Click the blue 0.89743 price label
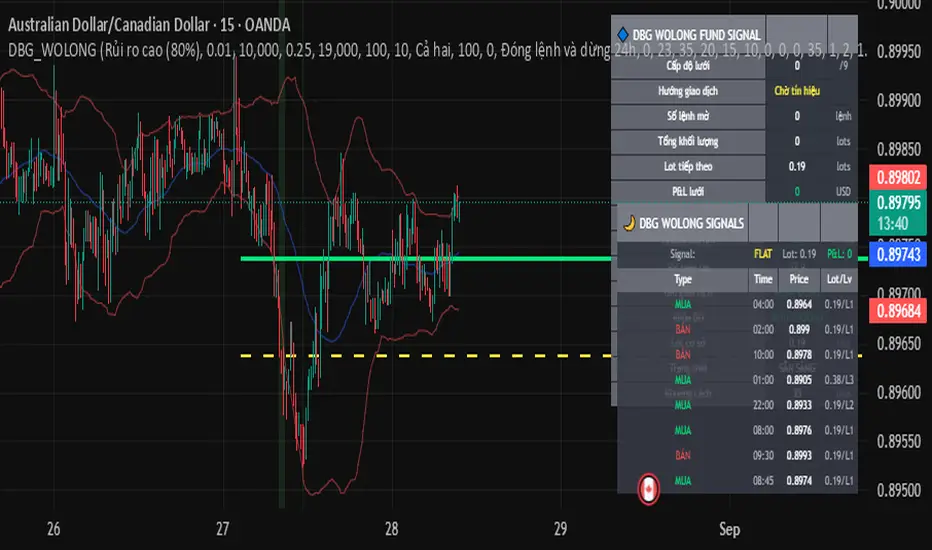The height and width of the screenshot is (550, 932). pyautogui.click(x=898, y=254)
